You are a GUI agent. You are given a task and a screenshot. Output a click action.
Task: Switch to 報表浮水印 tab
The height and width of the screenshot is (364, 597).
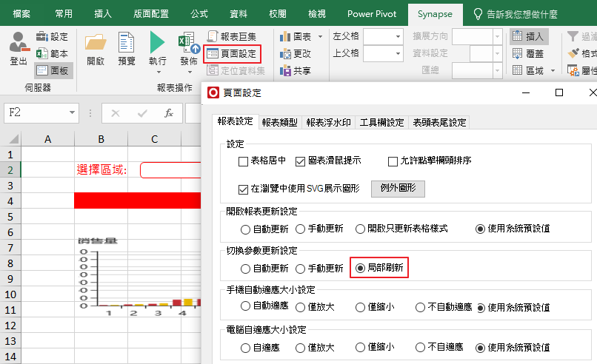click(329, 122)
